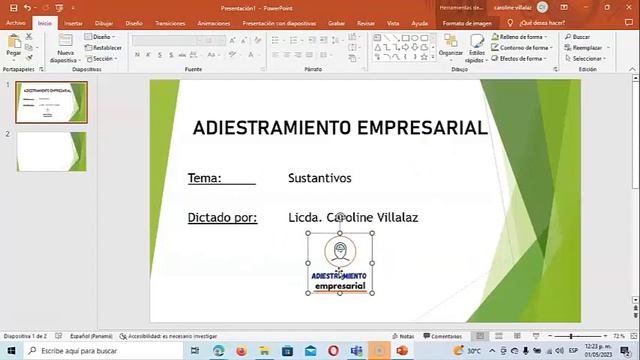Click Notas in status bar
This screenshot has height=360, width=640.
(403, 336)
